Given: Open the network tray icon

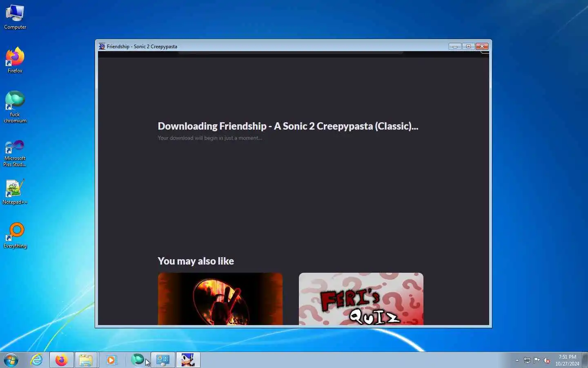Looking at the screenshot, I should click(x=527, y=361).
